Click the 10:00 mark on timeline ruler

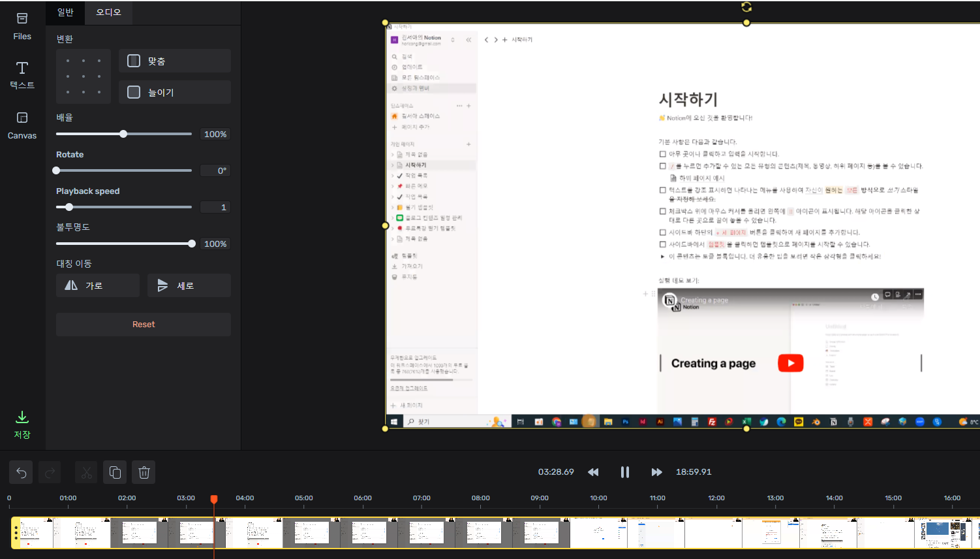598,498
